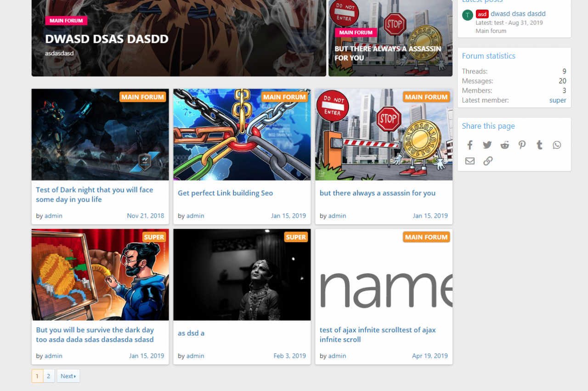Click author admin on ajax scroll card
This screenshot has height=391, width=588.
tap(337, 356)
